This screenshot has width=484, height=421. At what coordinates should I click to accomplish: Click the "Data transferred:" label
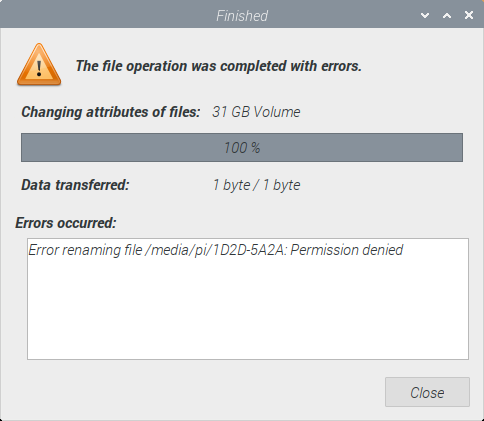point(75,185)
